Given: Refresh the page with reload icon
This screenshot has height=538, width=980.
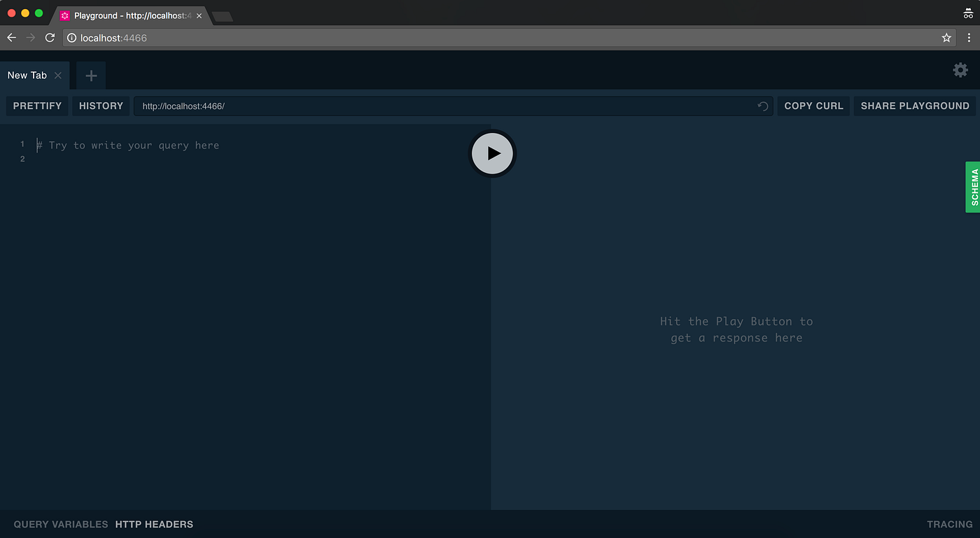Looking at the screenshot, I should 49,38.
